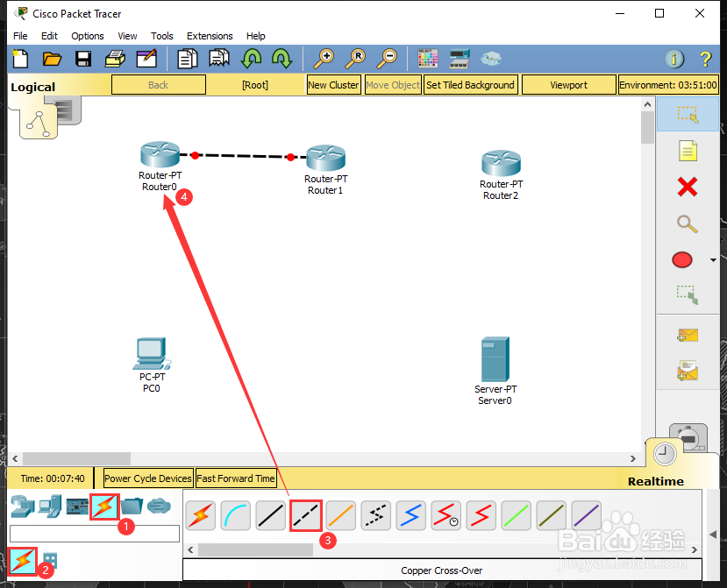Add a Complex PDU envelope

688,371
